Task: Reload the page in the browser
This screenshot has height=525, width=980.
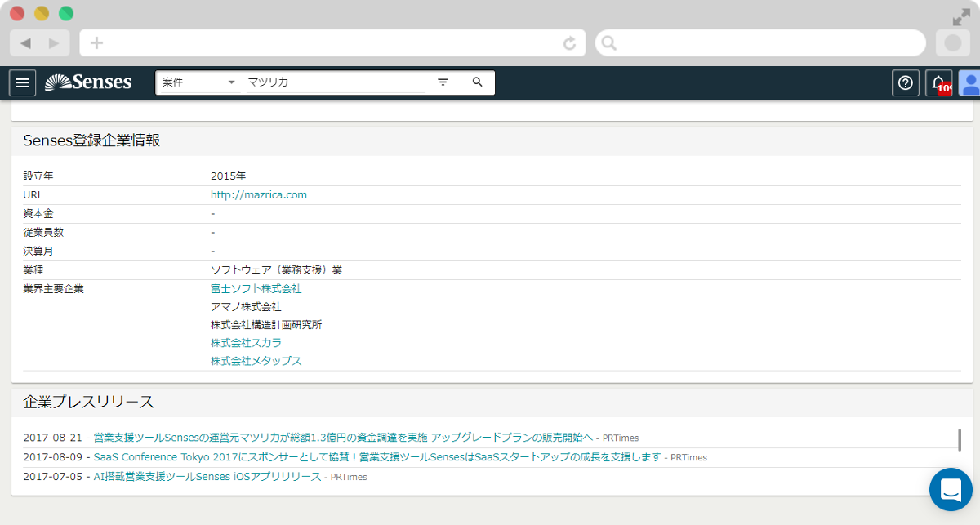Action: [570, 43]
